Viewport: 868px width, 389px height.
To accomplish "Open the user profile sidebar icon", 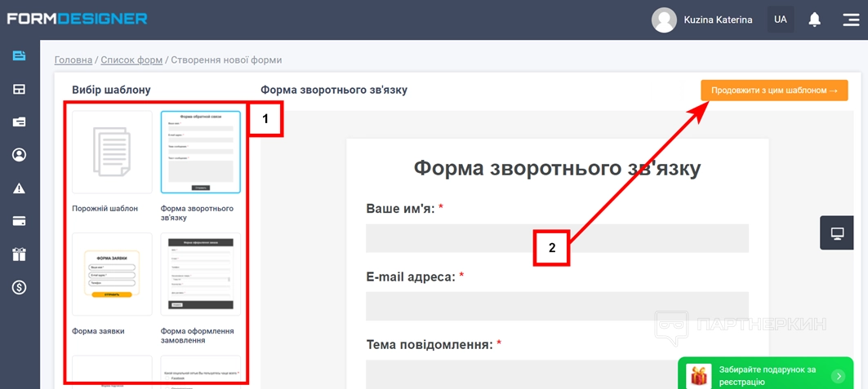I will 20,155.
